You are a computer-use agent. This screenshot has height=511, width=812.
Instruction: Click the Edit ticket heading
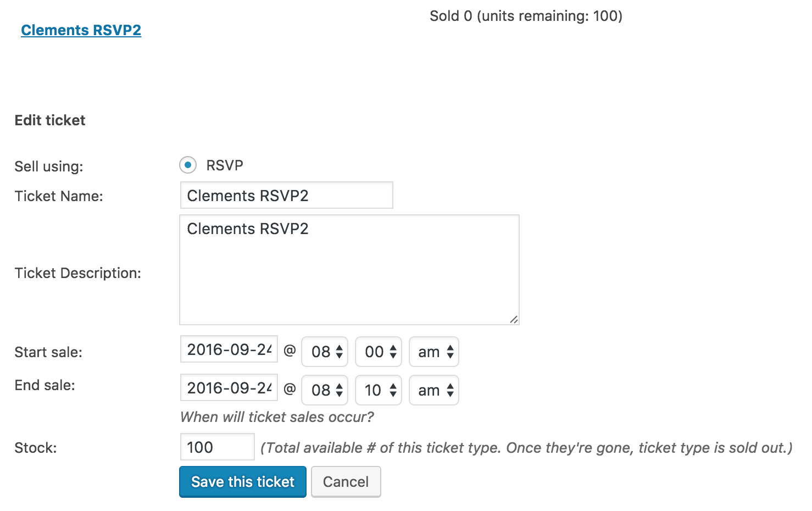coord(50,120)
